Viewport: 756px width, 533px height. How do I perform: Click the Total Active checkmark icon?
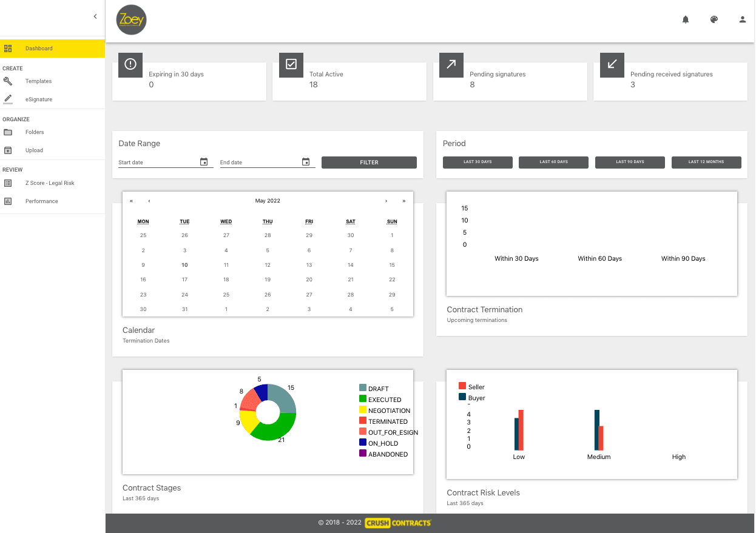point(291,64)
